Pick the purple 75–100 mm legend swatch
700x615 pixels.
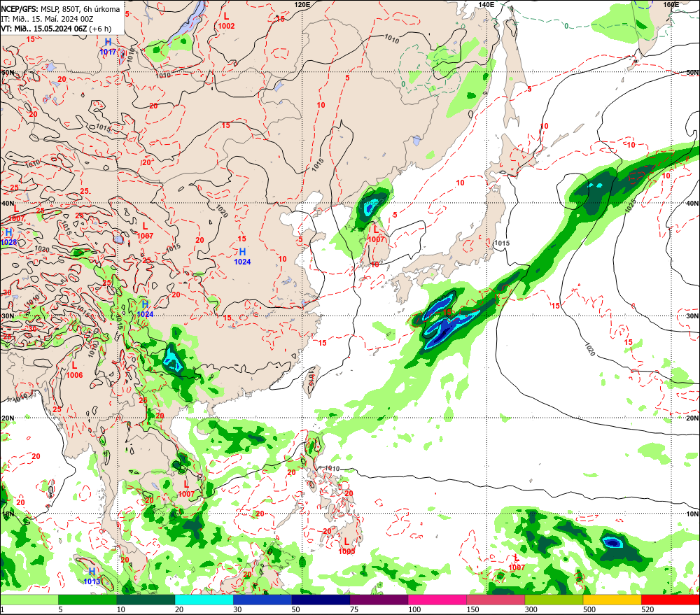click(379, 600)
